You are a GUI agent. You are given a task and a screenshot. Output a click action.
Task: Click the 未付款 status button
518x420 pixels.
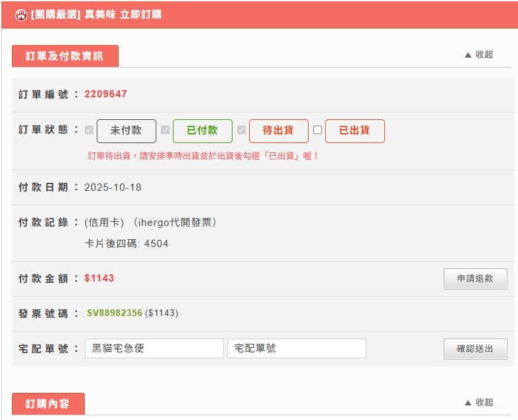click(x=126, y=131)
